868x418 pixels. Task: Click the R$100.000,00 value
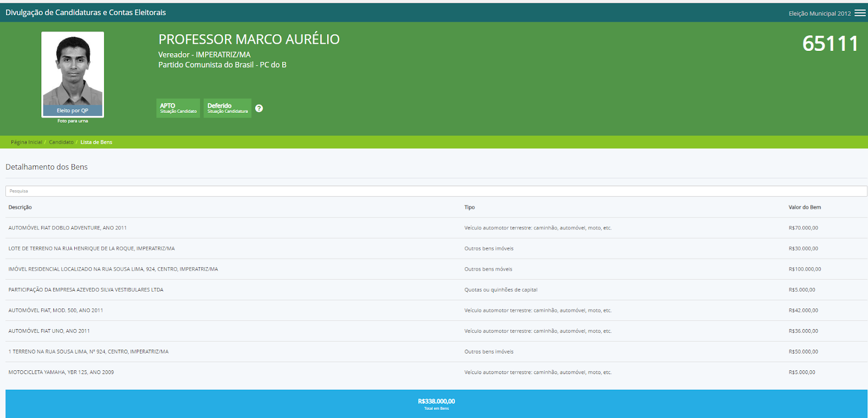click(x=805, y=269)
